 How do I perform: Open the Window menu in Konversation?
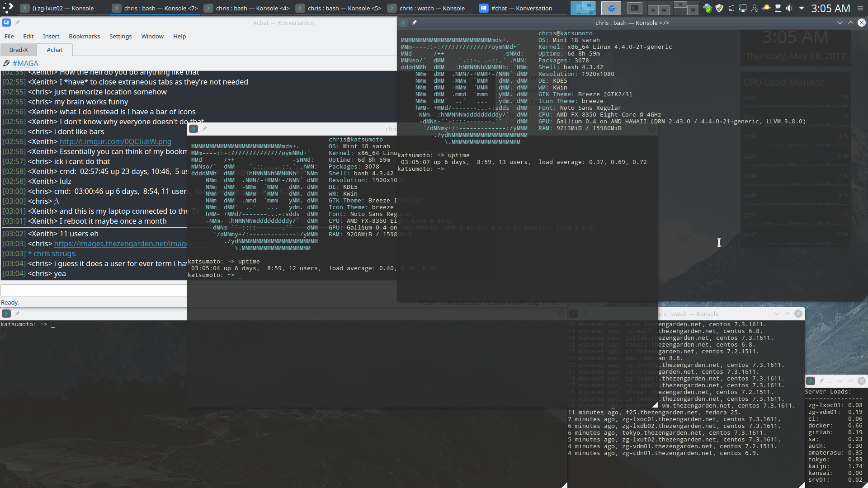[152, 36]
